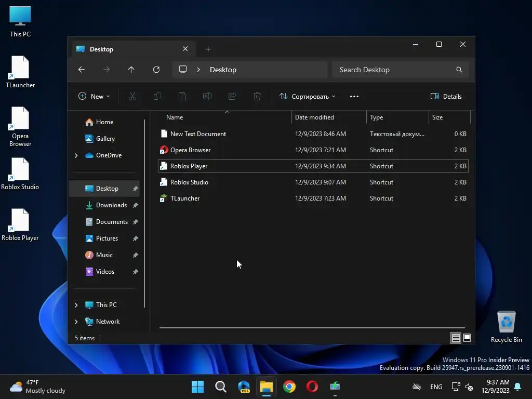Screen dimensions: 532x399
Task: Open the See more three-dots menu
Action: (x=354, y=96)
